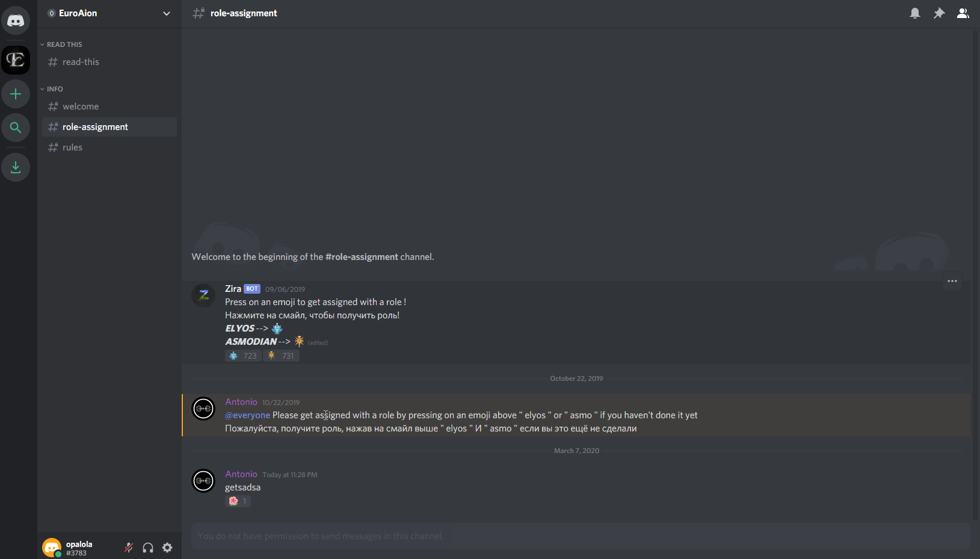Collapse the INFO category
Image resolution: width=980 pixels, height=559 pixels.
pyautogui.click(x=52, y=89)
